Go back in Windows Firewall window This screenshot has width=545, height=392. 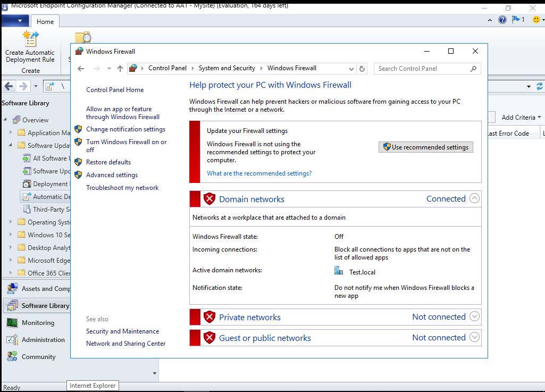point(81,69)
